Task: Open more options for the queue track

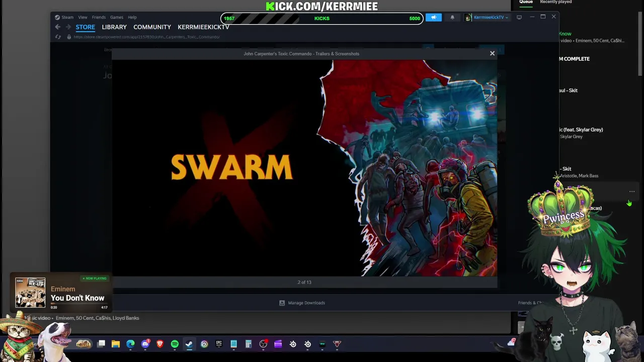Action: pos(632,192)
